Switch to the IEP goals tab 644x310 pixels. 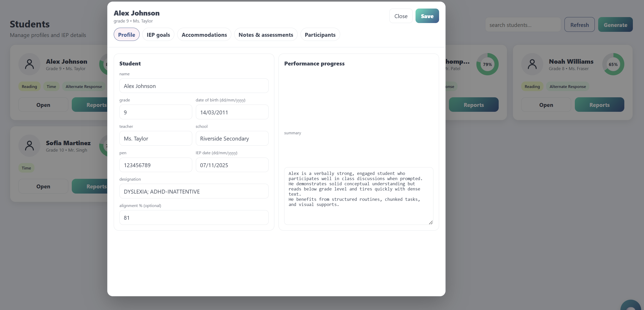158,35
